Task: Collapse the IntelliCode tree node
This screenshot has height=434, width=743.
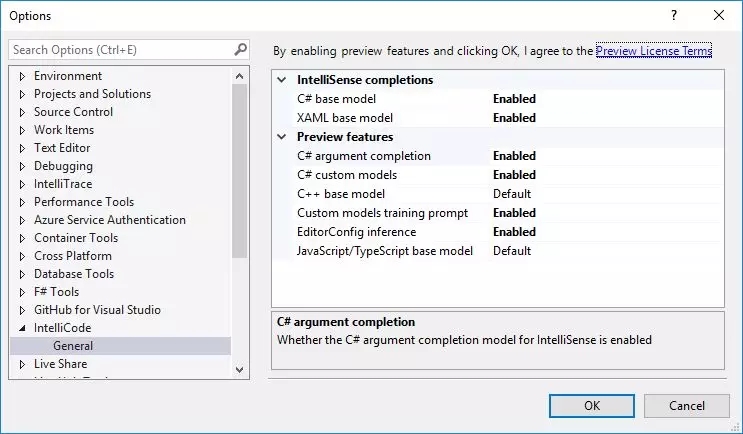Action: (22, 328)
